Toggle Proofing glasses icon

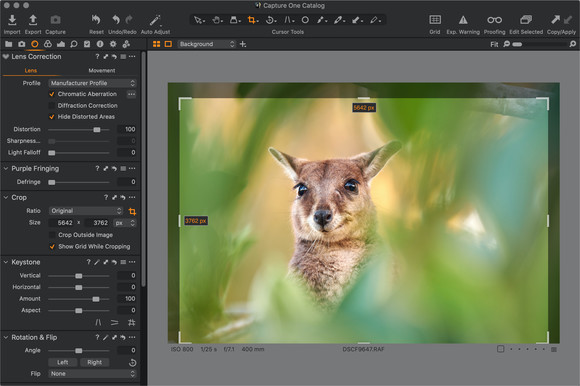494,20
